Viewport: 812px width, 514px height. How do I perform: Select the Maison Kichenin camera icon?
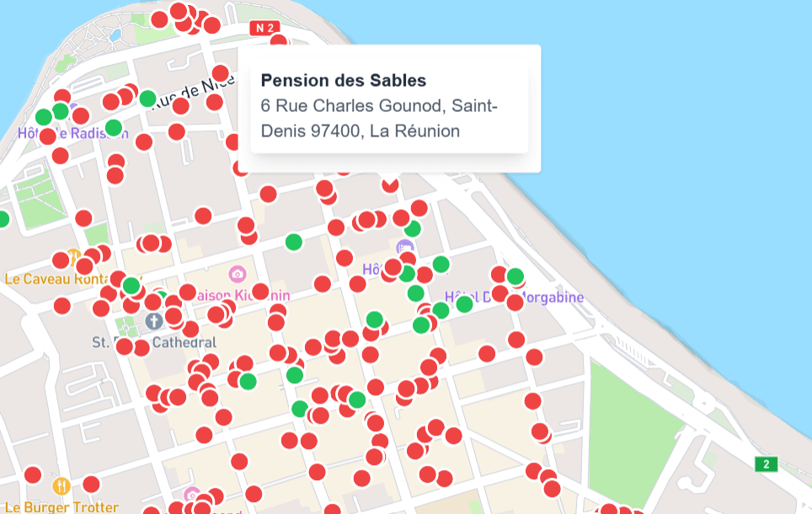[238, 275]
